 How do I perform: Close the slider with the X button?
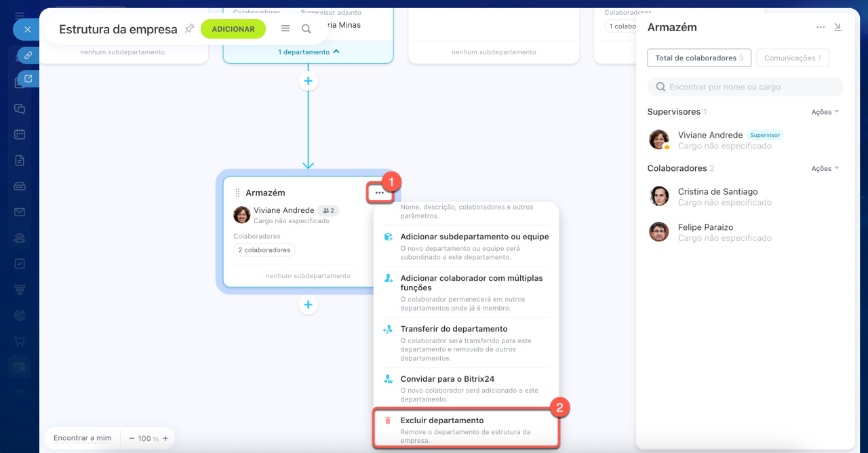point(27,29)
